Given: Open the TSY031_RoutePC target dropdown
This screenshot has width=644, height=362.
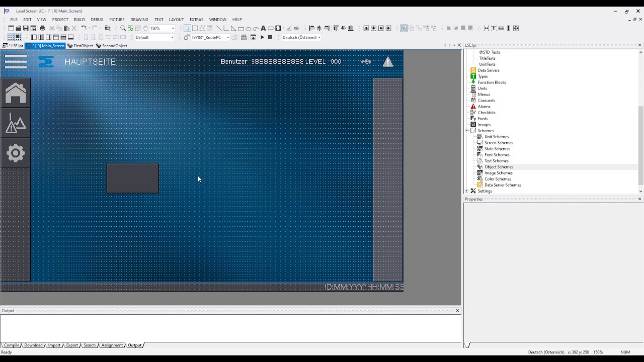Looking at the screenshot, I should [227, 37].
